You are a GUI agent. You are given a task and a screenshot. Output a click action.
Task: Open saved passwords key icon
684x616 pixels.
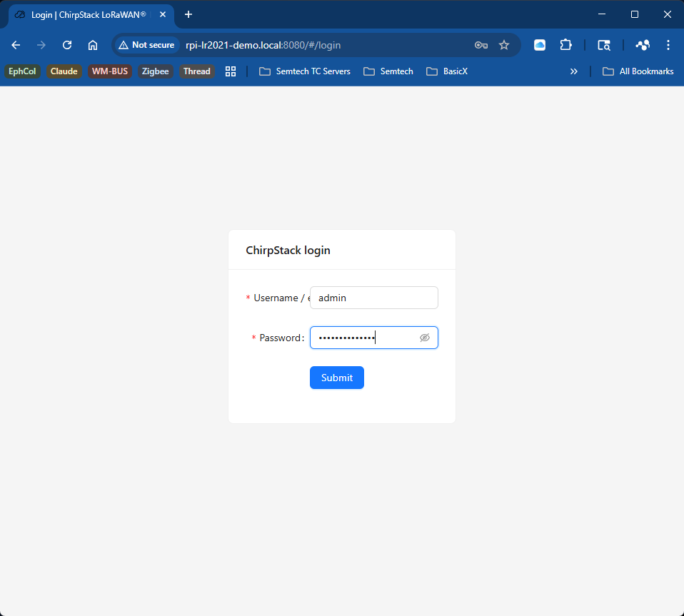tap(481, 45)
